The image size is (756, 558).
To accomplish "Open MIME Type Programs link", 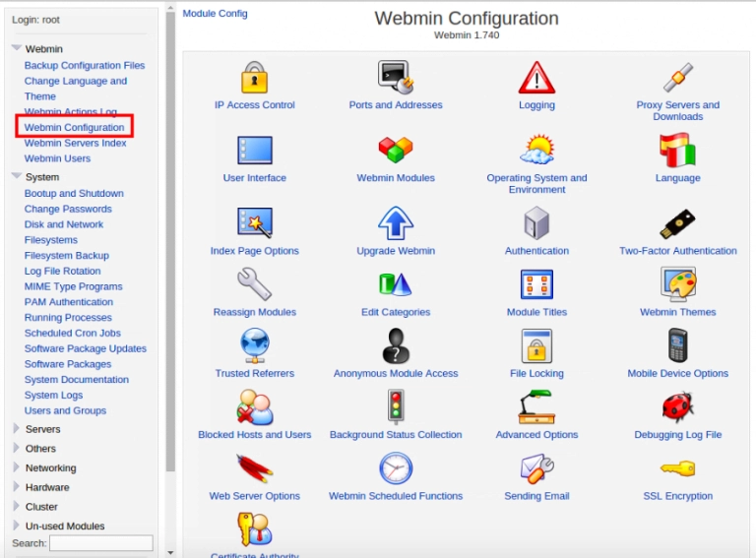I will pos(73,286).
